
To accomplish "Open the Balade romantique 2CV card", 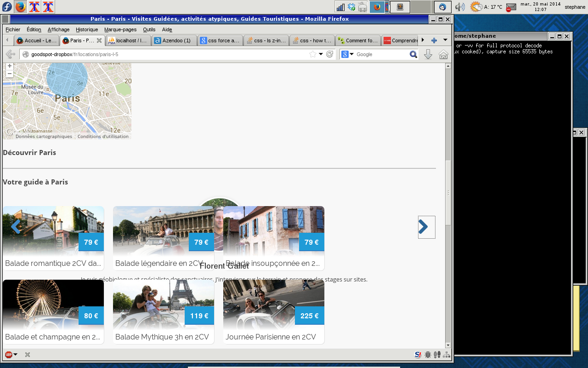I will pos(53,238).
